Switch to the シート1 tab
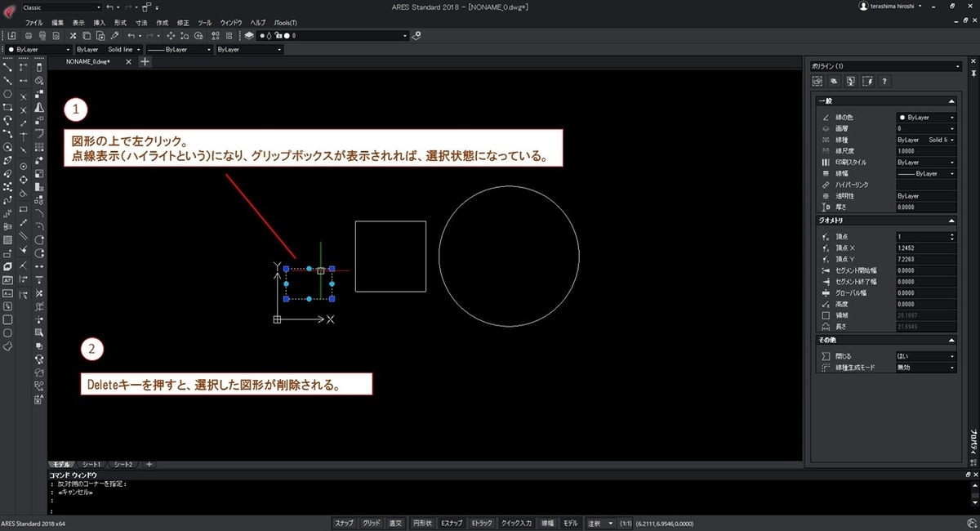 point(91,464)
